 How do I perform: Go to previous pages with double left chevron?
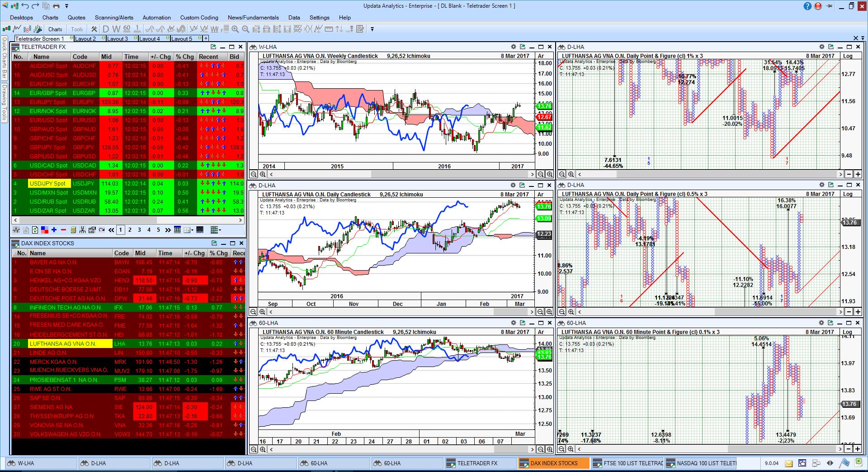click(x=111, y=230)
